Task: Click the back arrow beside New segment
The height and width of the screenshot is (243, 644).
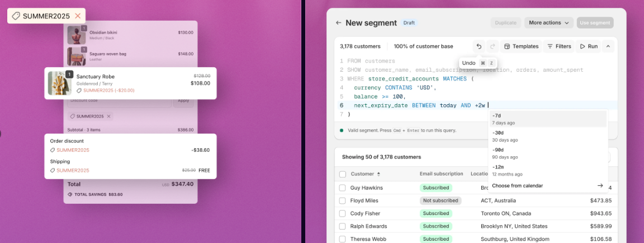Action: click(x=338, y=23)
